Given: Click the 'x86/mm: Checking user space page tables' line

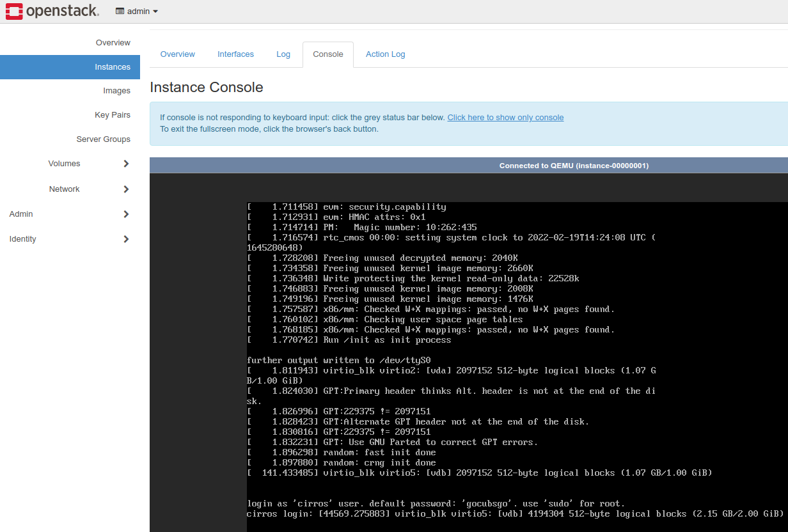Looking at the screenshot, I should point(385,320).
